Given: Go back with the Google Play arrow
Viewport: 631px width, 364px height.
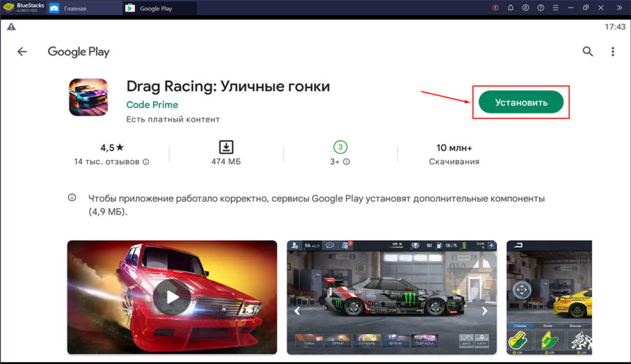Looking at the screenshot, I should click(x=22, y=52).
